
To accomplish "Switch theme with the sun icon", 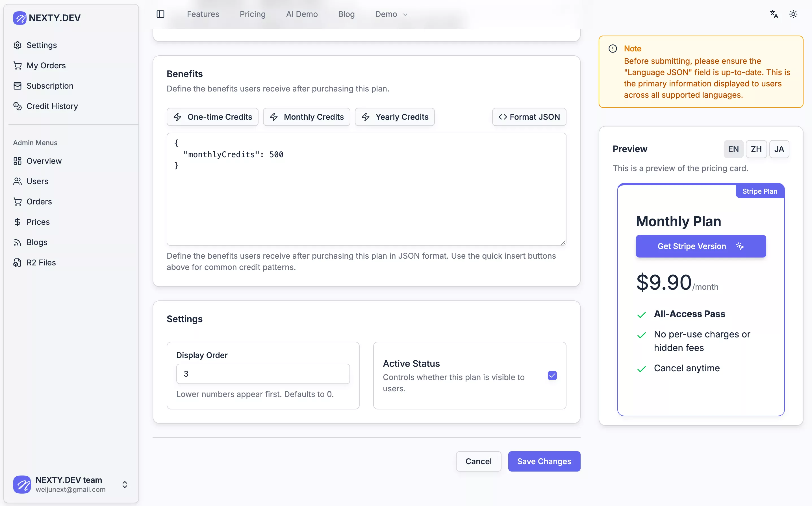I will click(793, 14).
